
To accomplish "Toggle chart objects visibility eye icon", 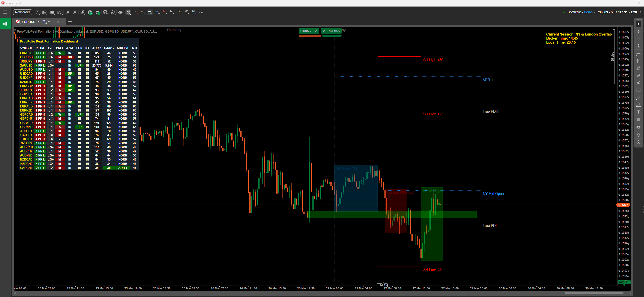I will point(120,12).
